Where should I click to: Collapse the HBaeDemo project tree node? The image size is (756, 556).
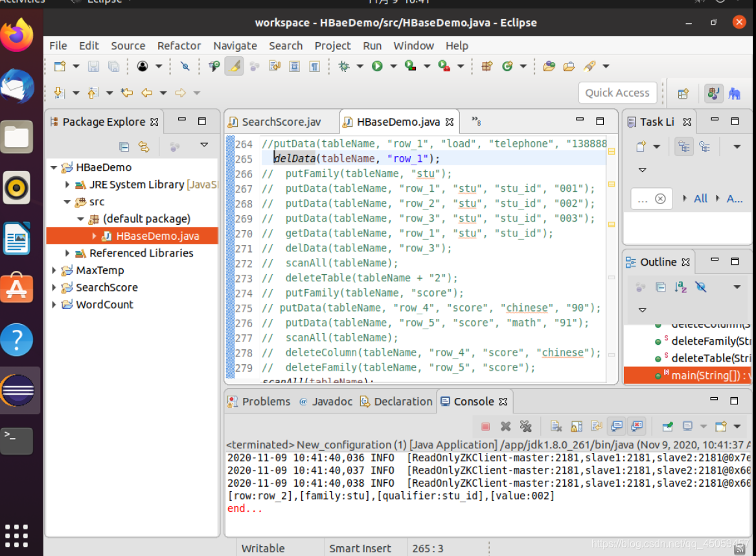click(54, 168)
